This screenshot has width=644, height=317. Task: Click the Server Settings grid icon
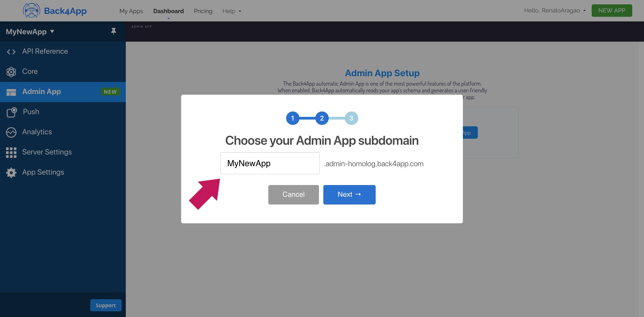tap(11, 152)
